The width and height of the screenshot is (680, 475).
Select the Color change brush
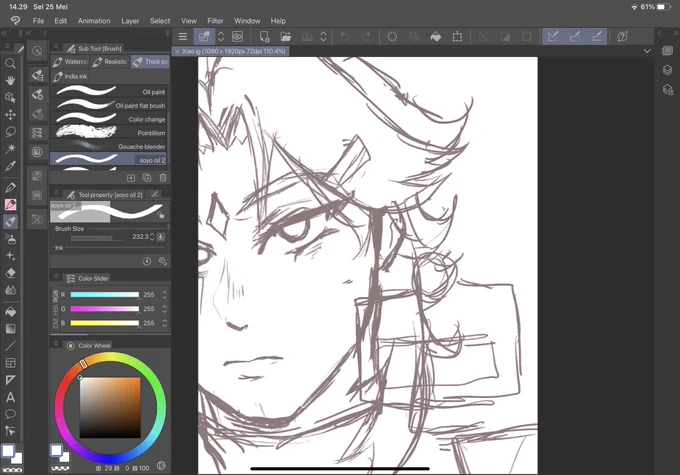(109, 119)
